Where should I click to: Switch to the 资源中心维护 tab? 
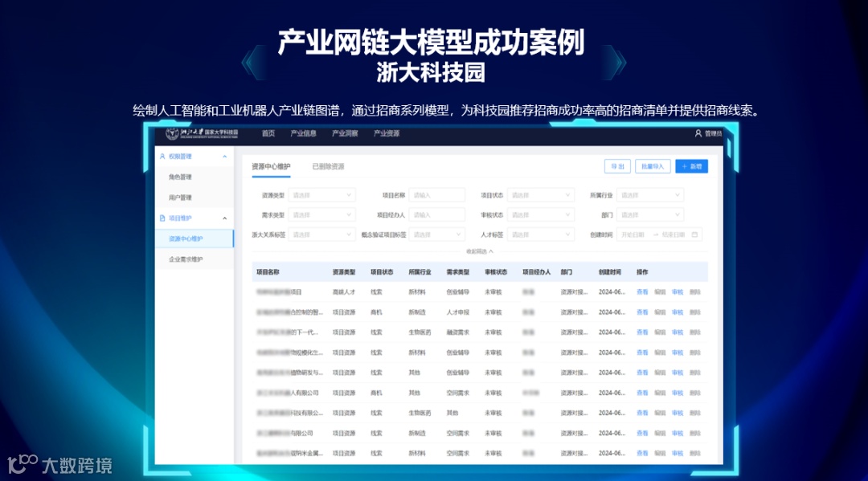pos(271,166)
